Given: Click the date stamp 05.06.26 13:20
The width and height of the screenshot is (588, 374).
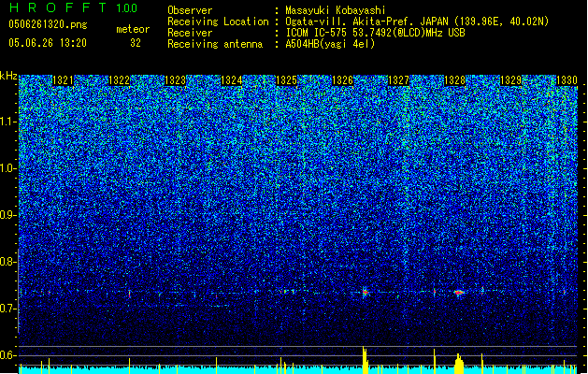Looking at the screenshot, I should point(48,43).
